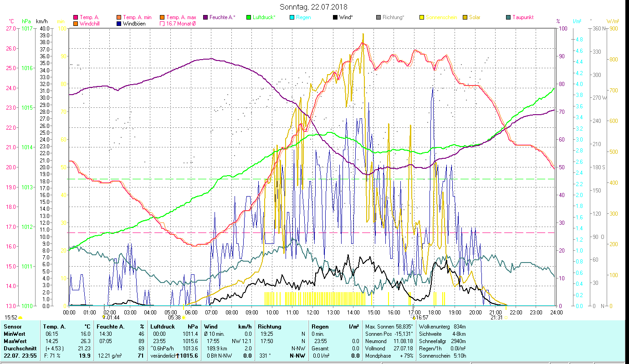The image size is (629, 364).
Task: Click the sunrise icon at 05:38
Action: [x=184, y=318]
